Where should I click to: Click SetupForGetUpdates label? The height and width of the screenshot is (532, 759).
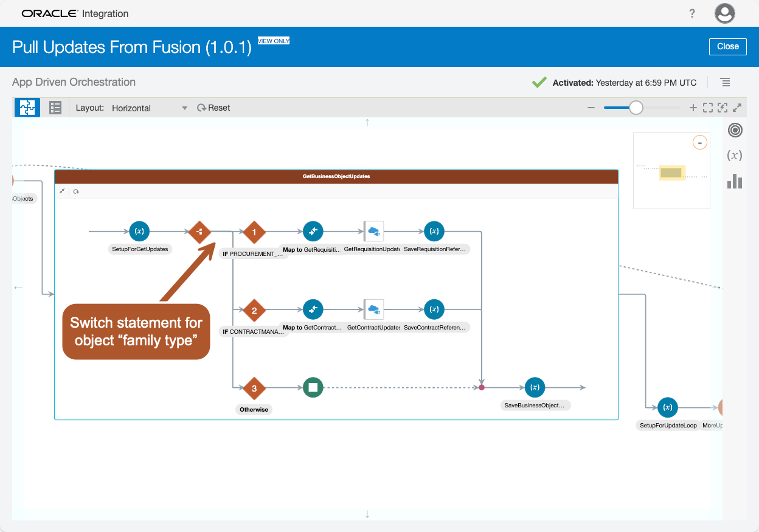tap(140, 249)
